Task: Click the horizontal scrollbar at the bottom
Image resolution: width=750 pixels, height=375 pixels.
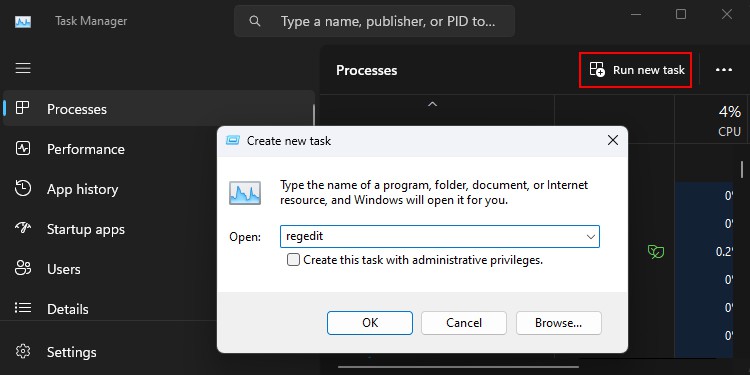Action: point(458,367)
